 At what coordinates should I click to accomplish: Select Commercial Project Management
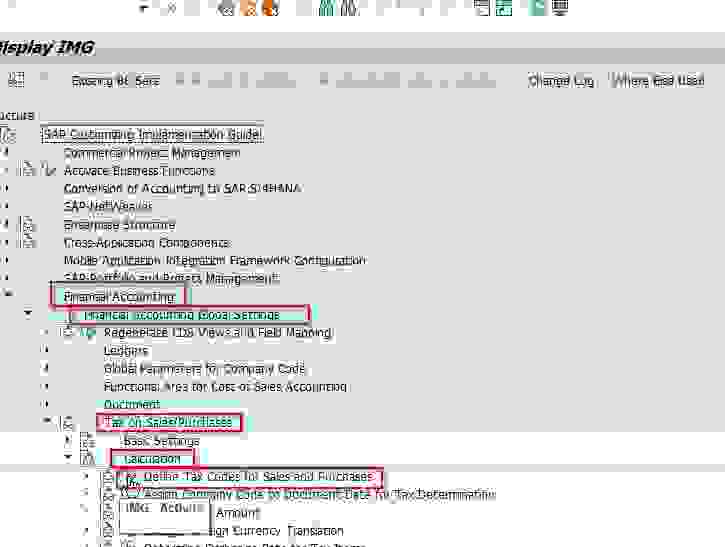152,153
